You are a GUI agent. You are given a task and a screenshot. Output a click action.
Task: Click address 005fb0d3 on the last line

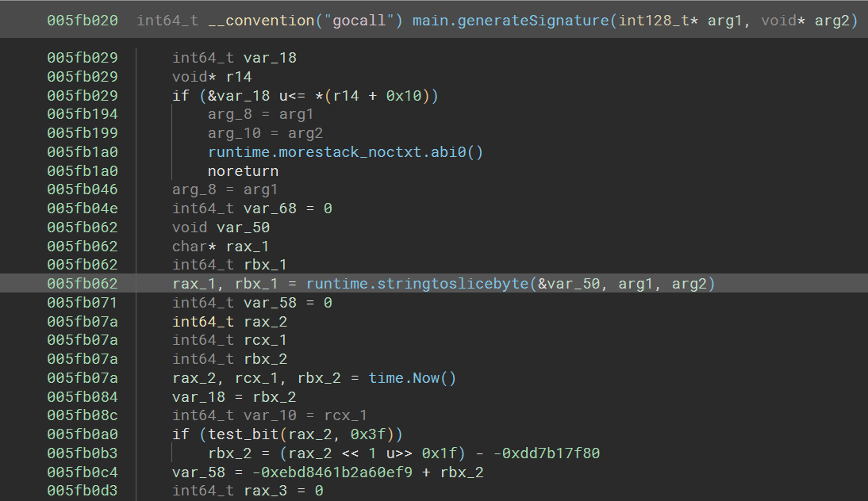click(83, 491)
